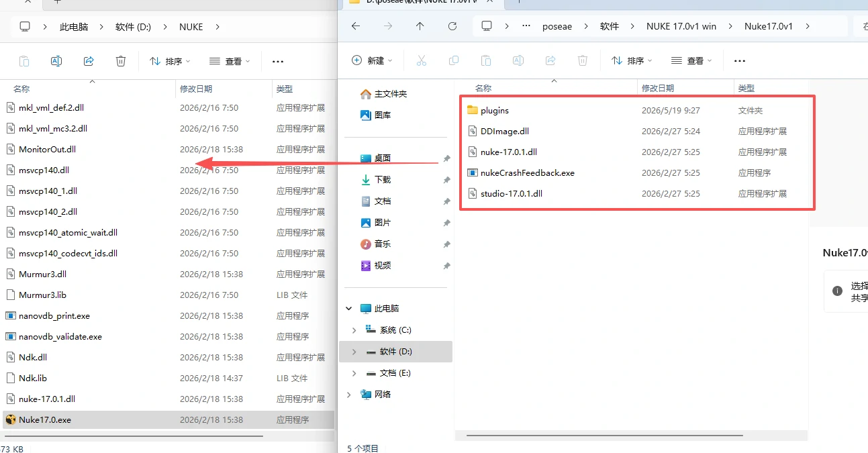Click the Delete icon in right window toolbar
This screenshot has width=868, height=453.
[x=583, y=60]
